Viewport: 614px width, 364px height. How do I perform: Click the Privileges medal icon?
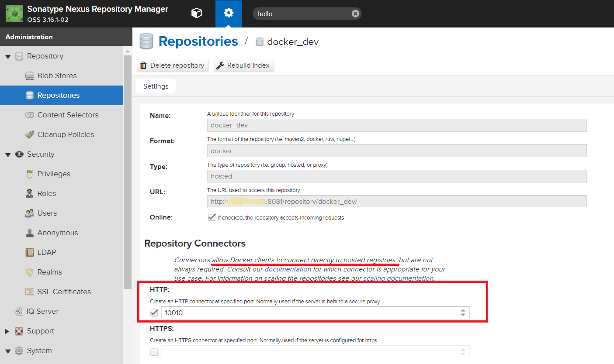tap(30, 174)
